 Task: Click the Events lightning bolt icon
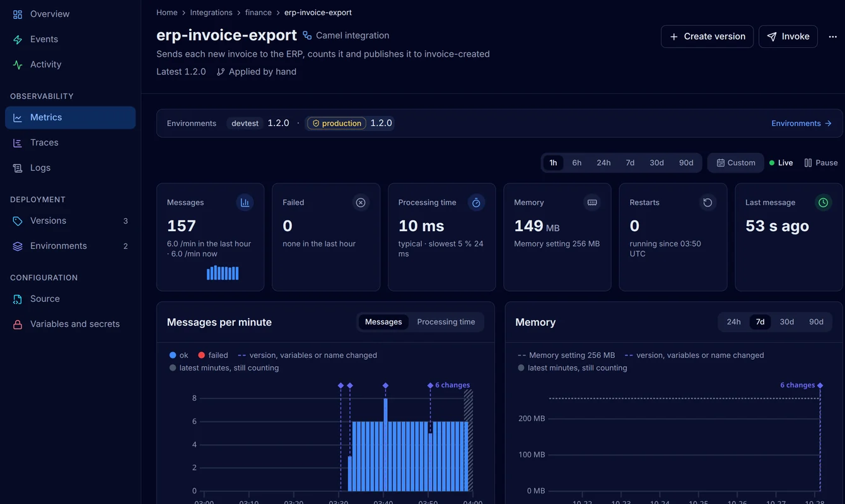[18, 39]
